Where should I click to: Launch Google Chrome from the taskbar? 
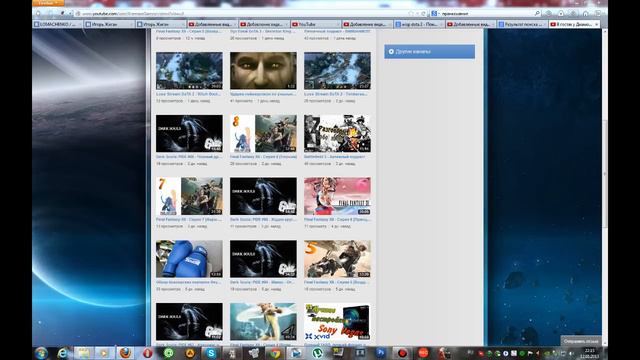point(275,353)
